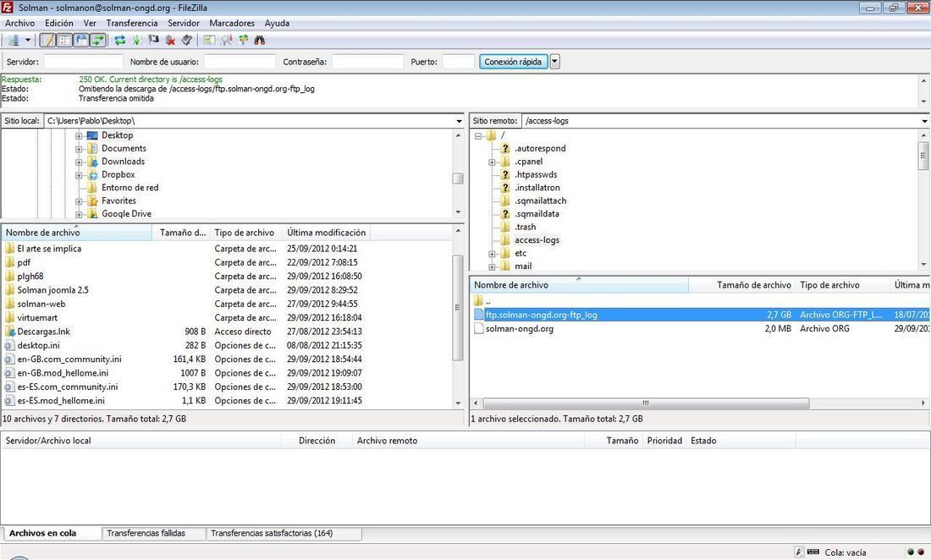Viewport: 931px width, 560px height.
Task: Expand the Dropbox folder node
Action: pyautogui.click(x=79, y=175)
